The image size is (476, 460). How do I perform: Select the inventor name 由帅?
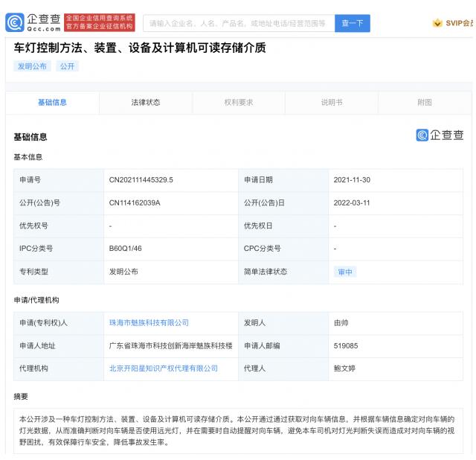341,322
